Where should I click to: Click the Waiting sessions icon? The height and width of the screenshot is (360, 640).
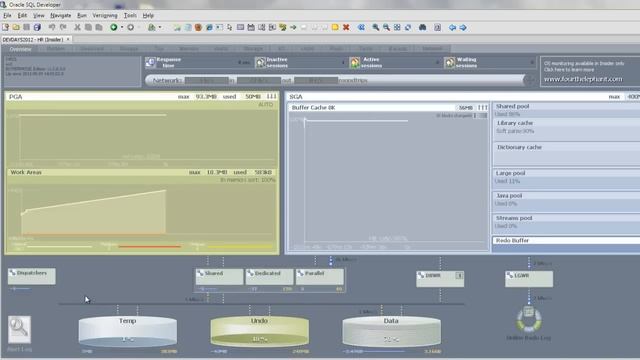pyautogui.click(x=449, y=62)
